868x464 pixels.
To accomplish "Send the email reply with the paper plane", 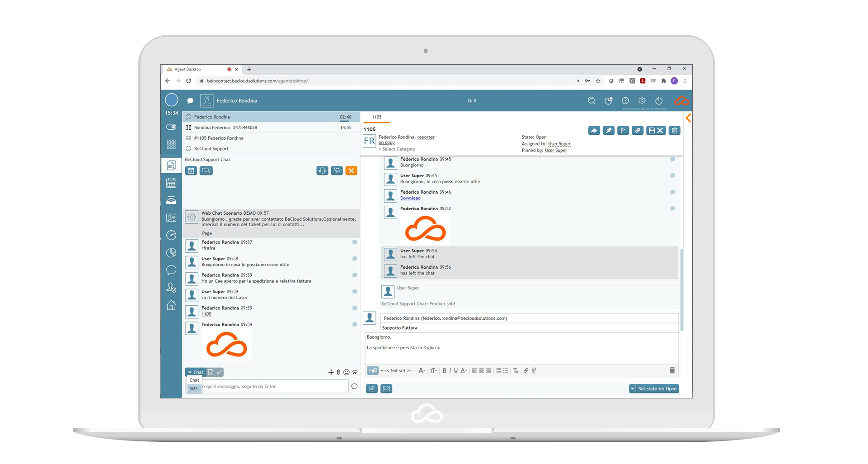I will pos(373,371).
